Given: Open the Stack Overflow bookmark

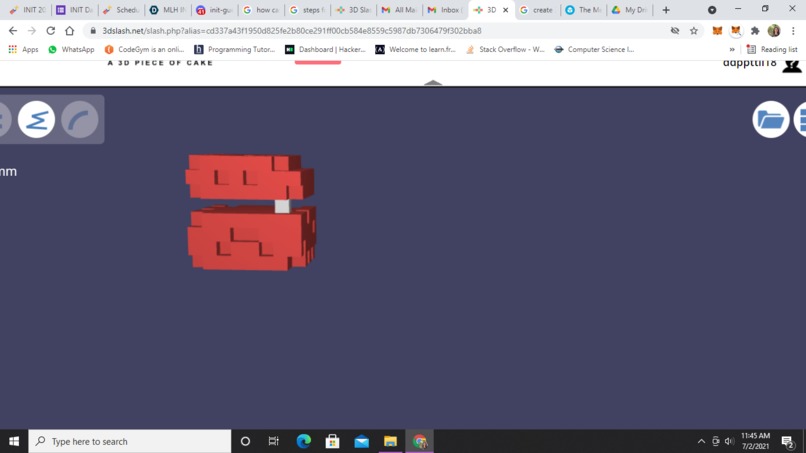Looking at the screenshot, I should click(x=505, y=49).
